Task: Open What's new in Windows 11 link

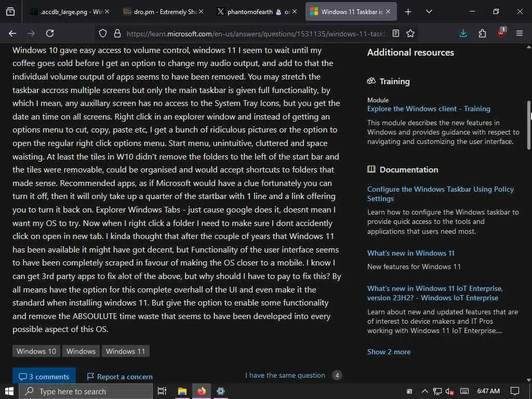Action: tap(410, 253)
